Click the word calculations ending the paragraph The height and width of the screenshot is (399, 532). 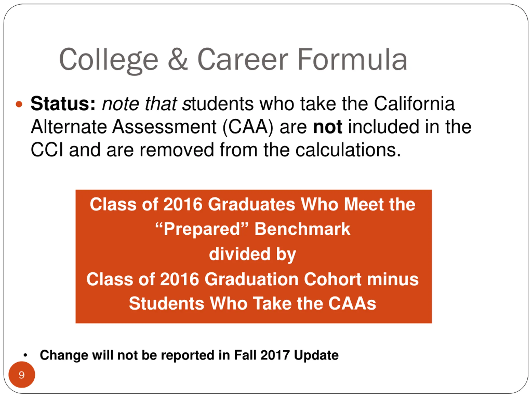pos(348,150)
